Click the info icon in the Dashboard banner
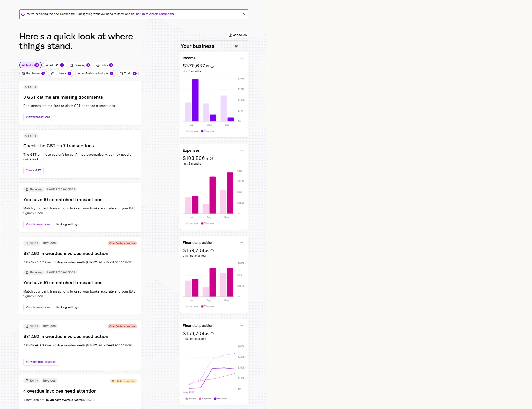The width and height of the screenshot is (532, 409). pos(23,14)
